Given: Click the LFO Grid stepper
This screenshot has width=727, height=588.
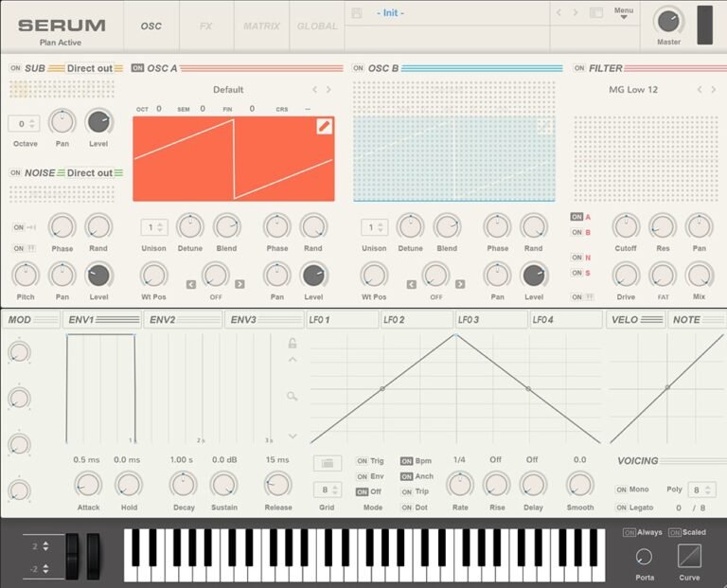Looking at the screenshot, I should tap(328, 490).
